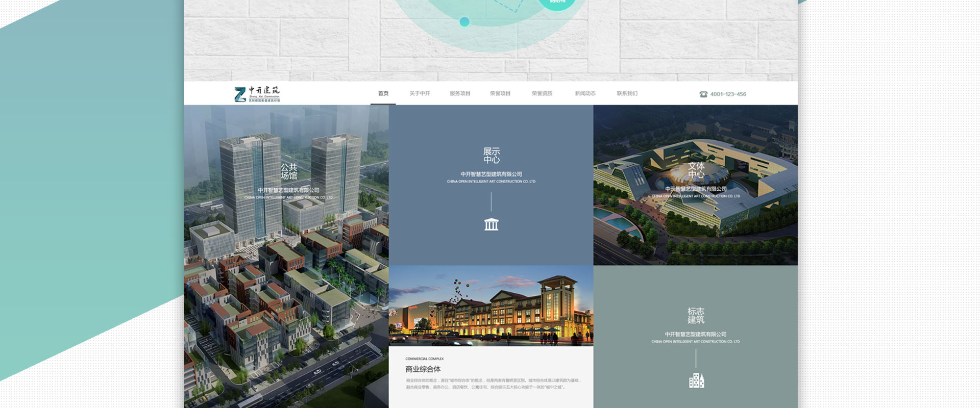
Task: Click the phone number 4001-123-456
Action: tap(728, 94)
